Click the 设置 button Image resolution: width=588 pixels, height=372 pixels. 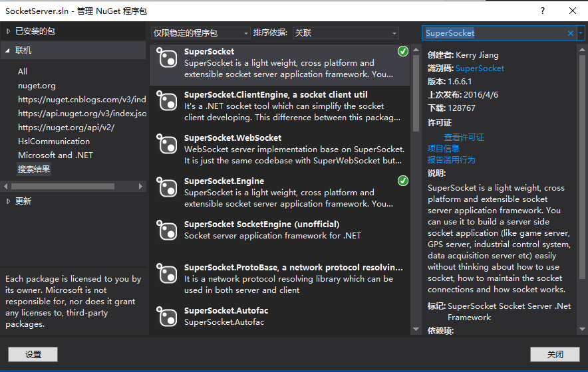point(33,354)
